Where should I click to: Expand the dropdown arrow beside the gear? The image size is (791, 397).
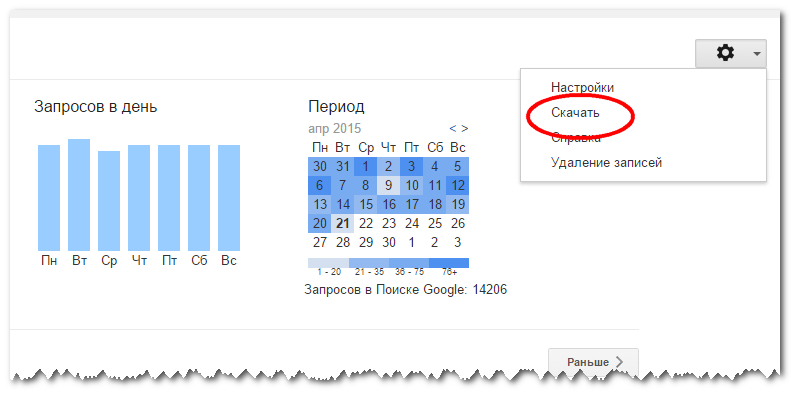click(757, 53)
